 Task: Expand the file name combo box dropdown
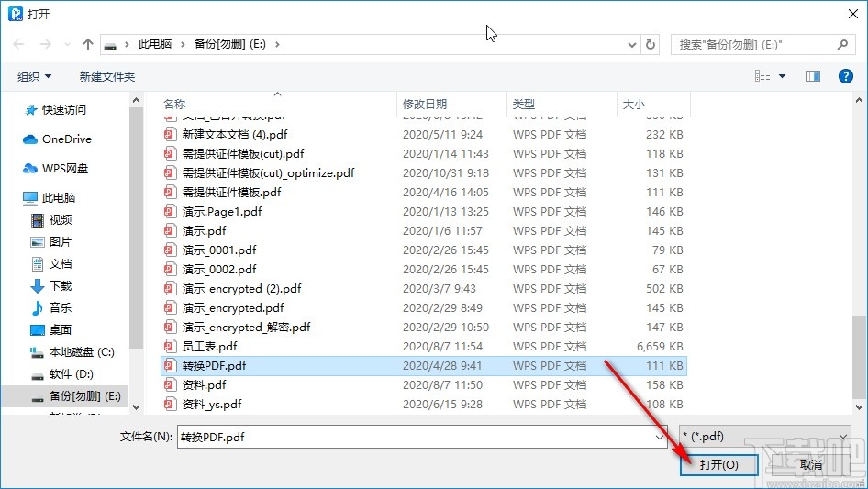[x=660, y=438]
